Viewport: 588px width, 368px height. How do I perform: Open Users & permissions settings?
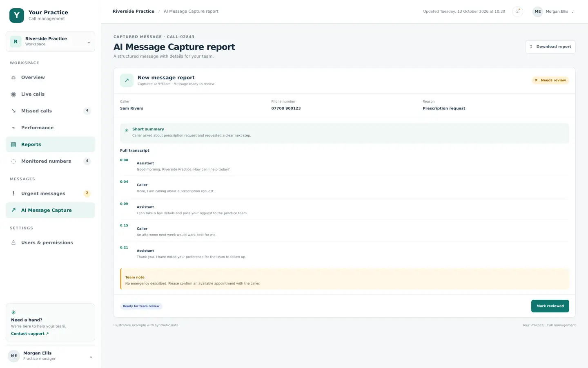[x=50, y=242]
